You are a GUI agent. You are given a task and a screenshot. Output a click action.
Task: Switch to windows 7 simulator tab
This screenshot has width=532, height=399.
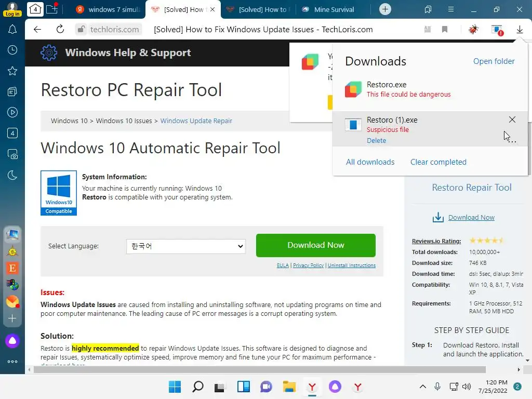point(108,9)
